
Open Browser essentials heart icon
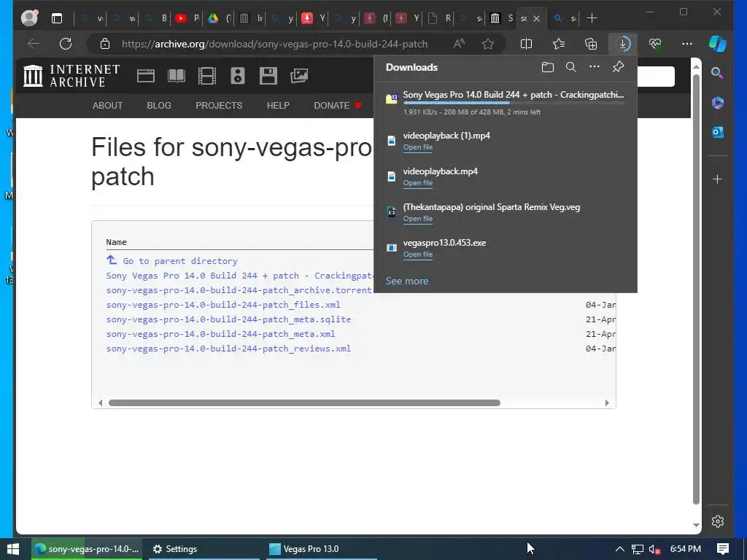[655, 44]
